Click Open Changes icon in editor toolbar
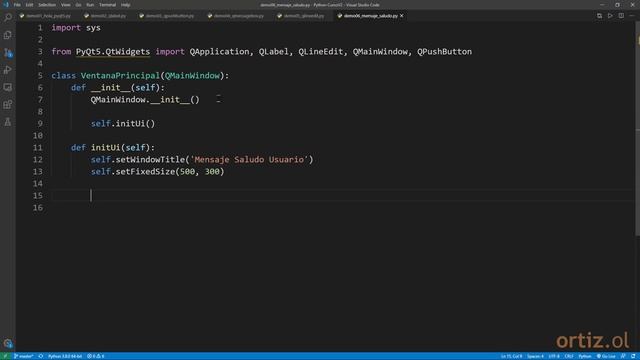 (599, 16)
